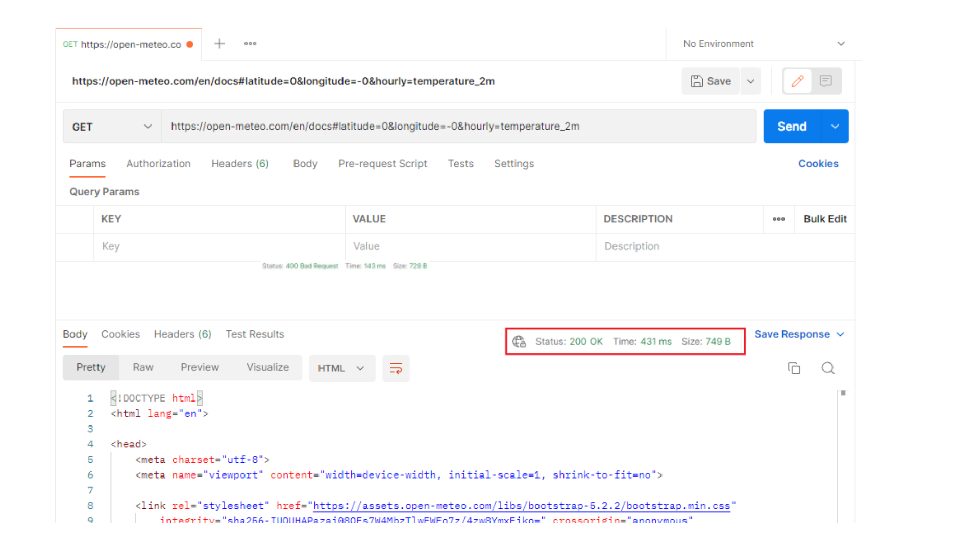Click the request title URL text
The height and width of the screenshot is (551, 980).
click(283, 81)
